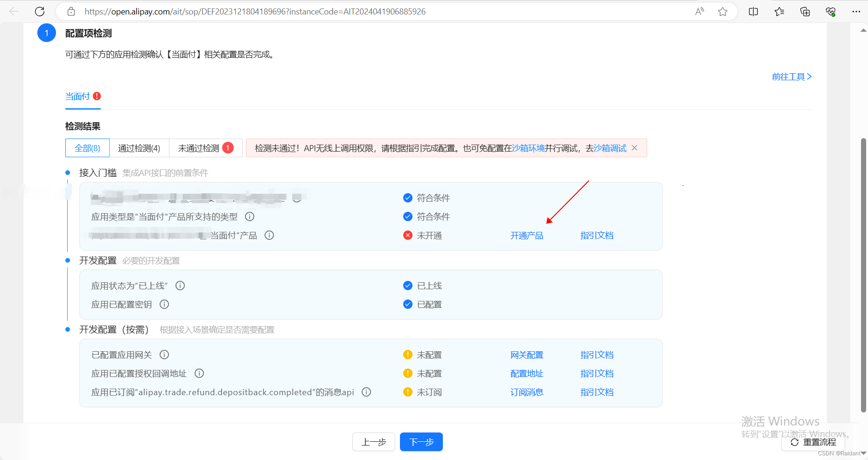Click the blue check icon beside 已配置
868x460 pixels.
(x=408, y=304)
